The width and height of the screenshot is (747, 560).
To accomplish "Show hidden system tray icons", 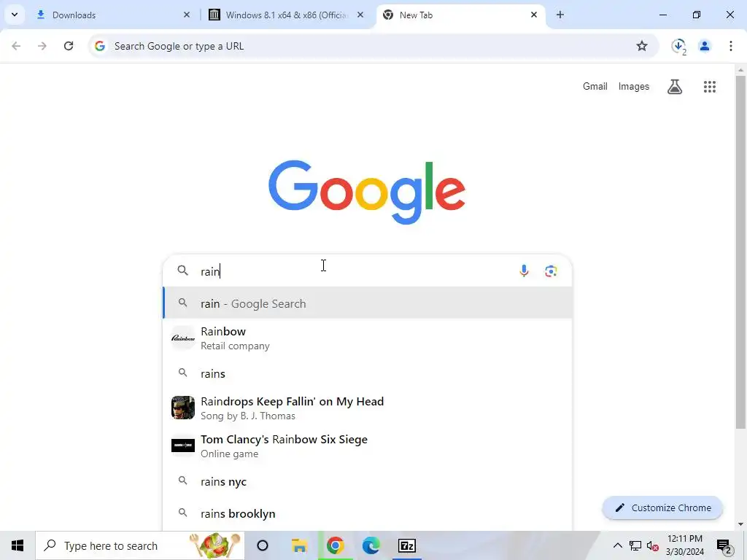I will point(617,545).
